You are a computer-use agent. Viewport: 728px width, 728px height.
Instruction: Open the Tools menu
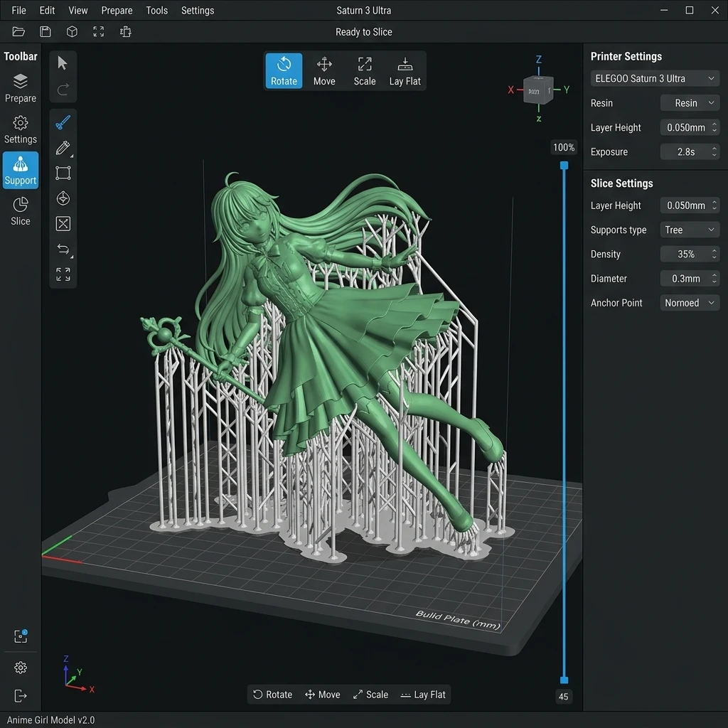(157, 10)
